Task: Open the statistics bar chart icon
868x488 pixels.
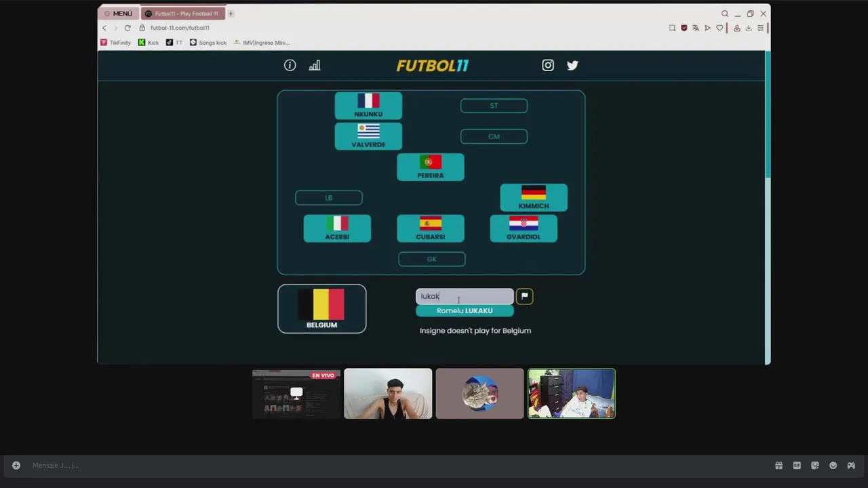Action: pos(315,65)
